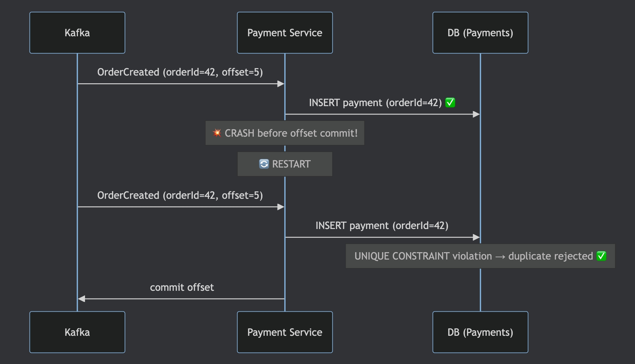The height and width of the screenshot is (364, 635).
Task: Click the green checkmark after the first INSERT payment
Action: click(450, 102)
